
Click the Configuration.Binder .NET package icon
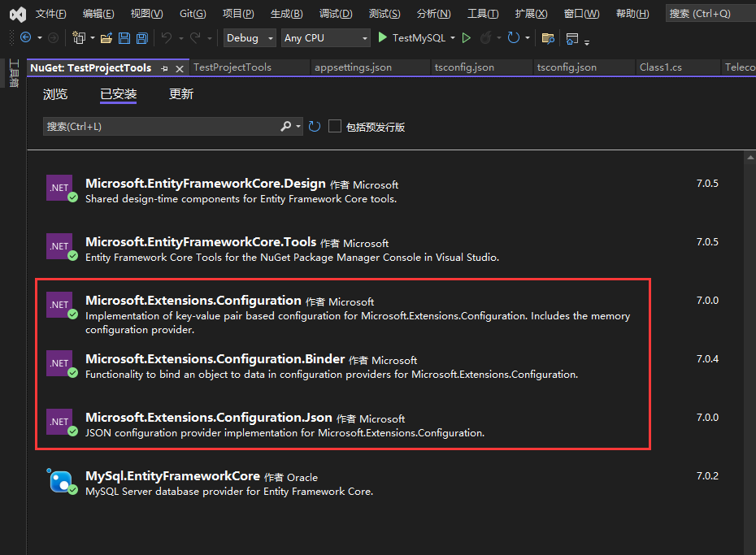[x=60, y=363]
